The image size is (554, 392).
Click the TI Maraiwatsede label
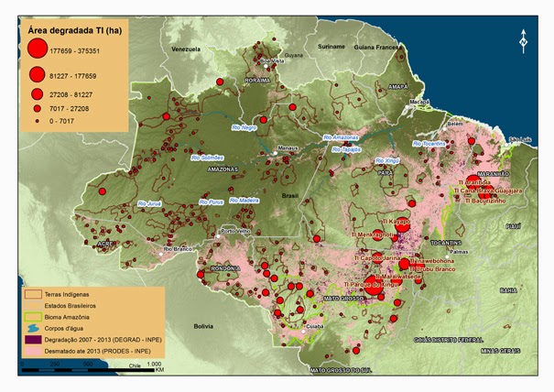397,277
